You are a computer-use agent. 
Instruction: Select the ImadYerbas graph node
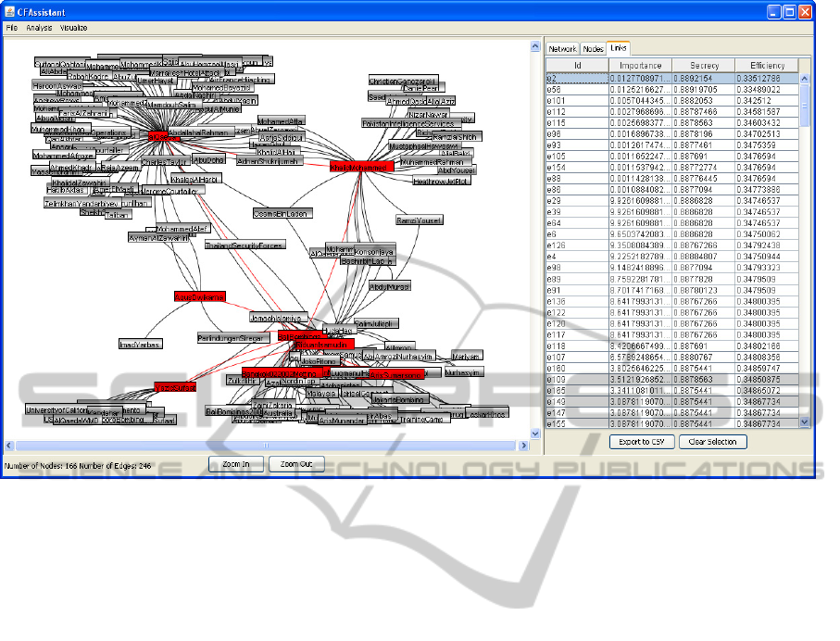141,344
